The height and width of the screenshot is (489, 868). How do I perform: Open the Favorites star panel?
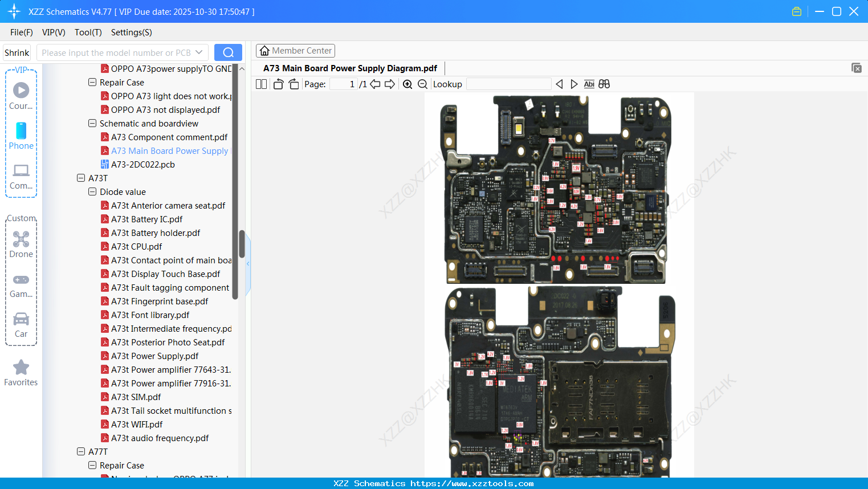(x=21, y=373)
